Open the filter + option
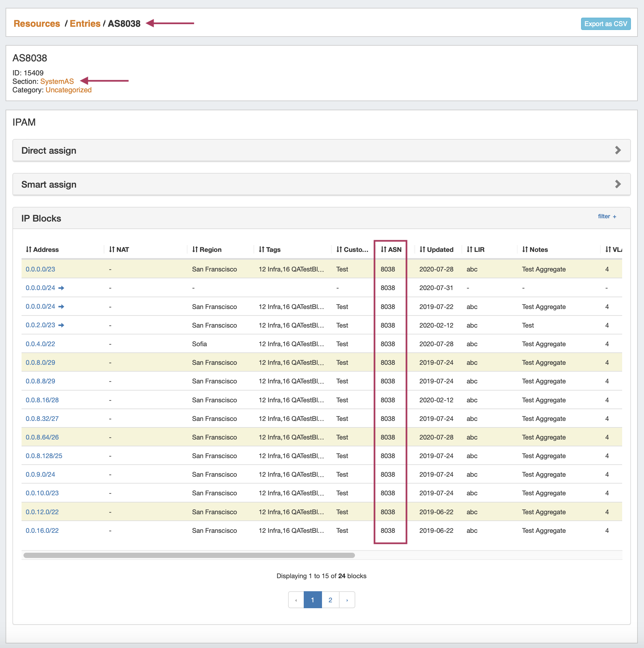 (606, 217)
